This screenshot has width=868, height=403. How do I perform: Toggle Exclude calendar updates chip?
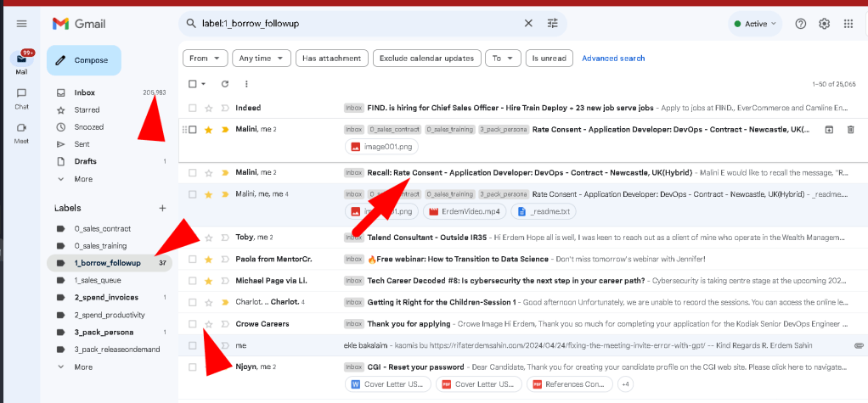(427, 58)
